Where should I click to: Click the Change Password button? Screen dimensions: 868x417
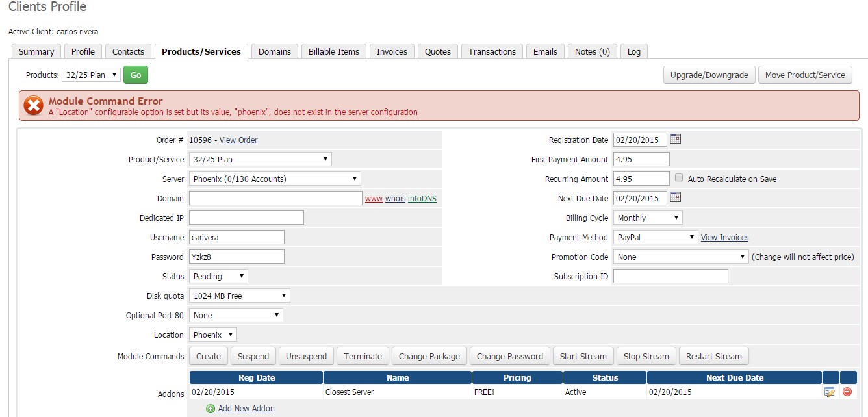click(x=510, y=356)
